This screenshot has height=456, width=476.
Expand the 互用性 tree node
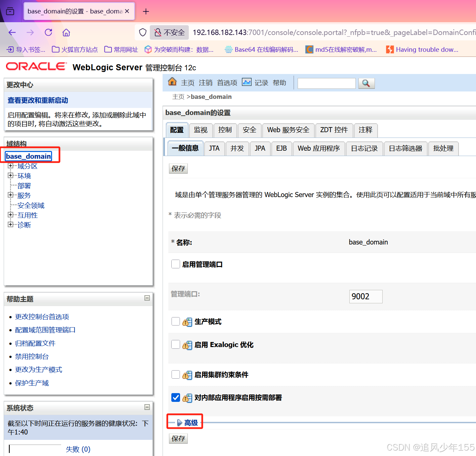(10, 215)
